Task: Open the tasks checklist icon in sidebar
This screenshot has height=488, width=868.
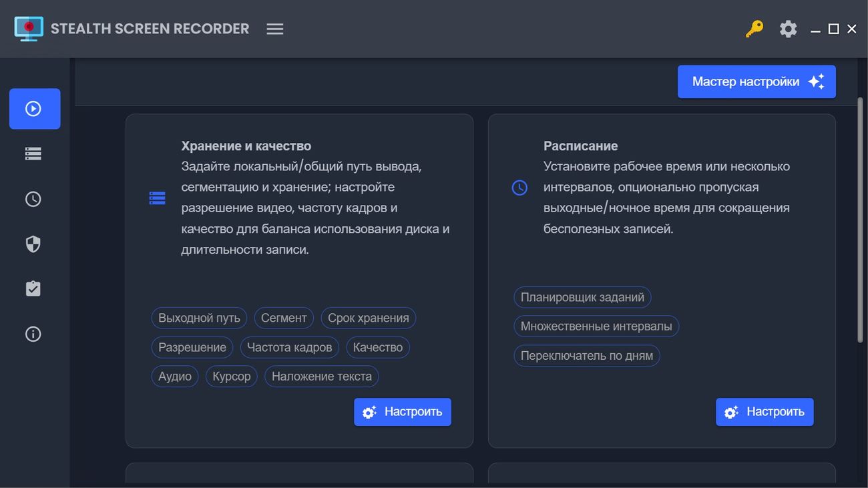Action: point(33,288)
